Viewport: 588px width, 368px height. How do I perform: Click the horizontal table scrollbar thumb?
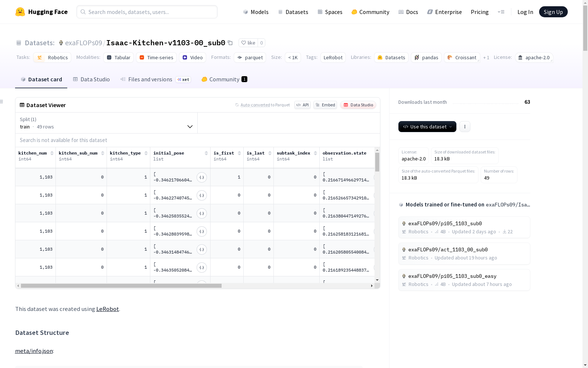(x=121, y=286)
